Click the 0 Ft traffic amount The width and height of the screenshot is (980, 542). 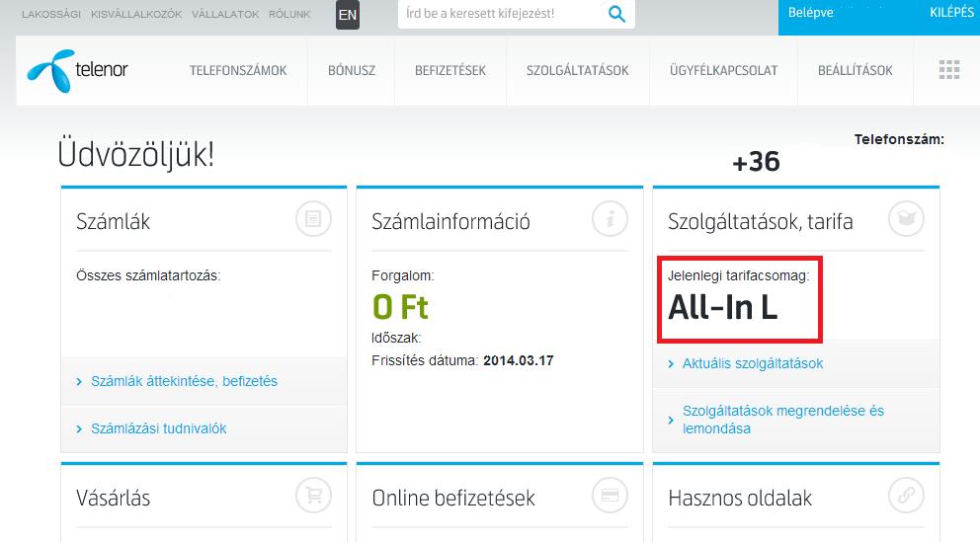(400, 307)
